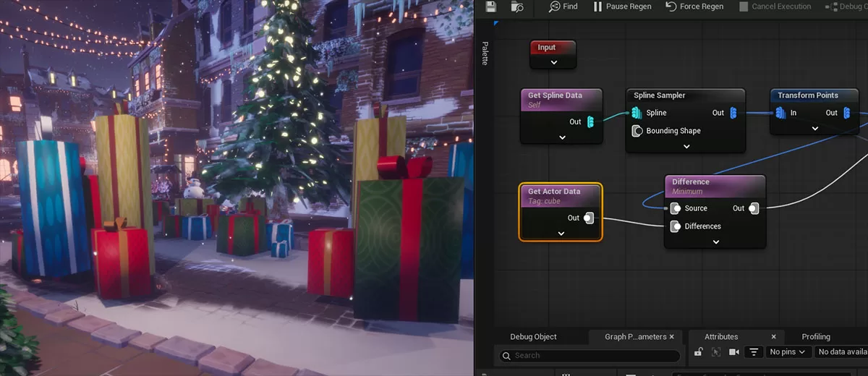Click the Graph Parameters search field
Viewport: 868px width, 376px height.
(x=590, y=356)
